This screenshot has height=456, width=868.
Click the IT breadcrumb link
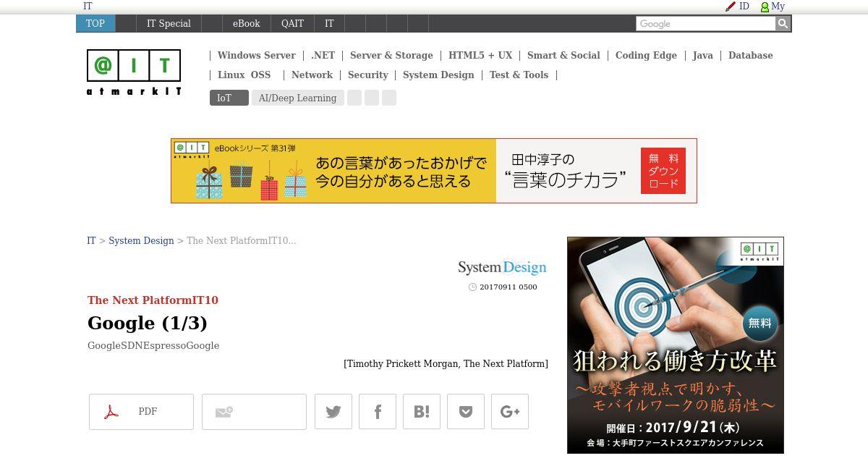pyautogui.click(x=91, y=240)
